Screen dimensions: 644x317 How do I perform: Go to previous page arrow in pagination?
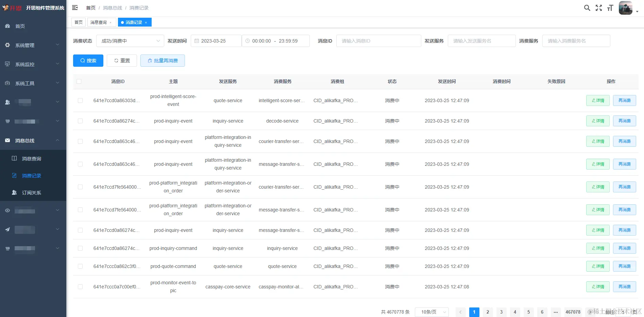(460, 312)
